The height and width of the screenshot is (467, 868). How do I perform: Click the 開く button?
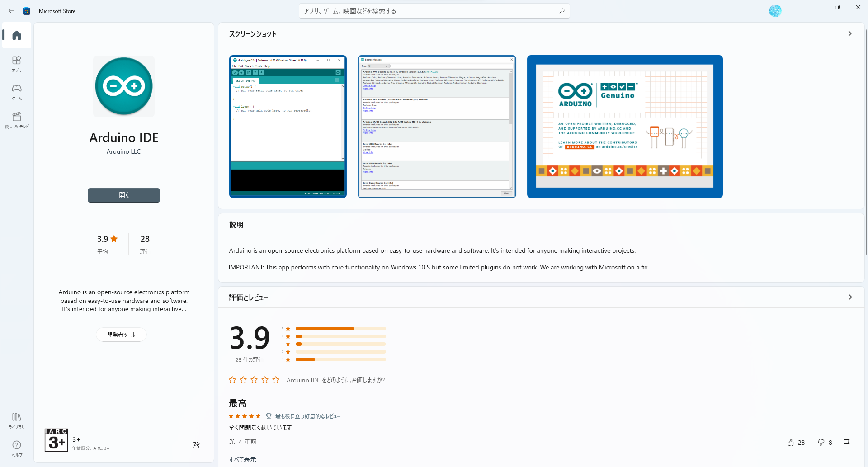[x=124, y=195]
